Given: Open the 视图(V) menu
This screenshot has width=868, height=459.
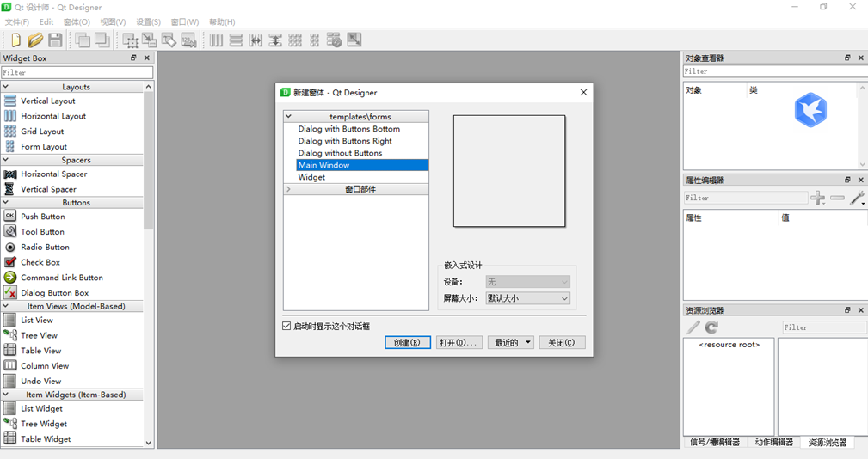Looking at the screenshot, I should 113,22.
